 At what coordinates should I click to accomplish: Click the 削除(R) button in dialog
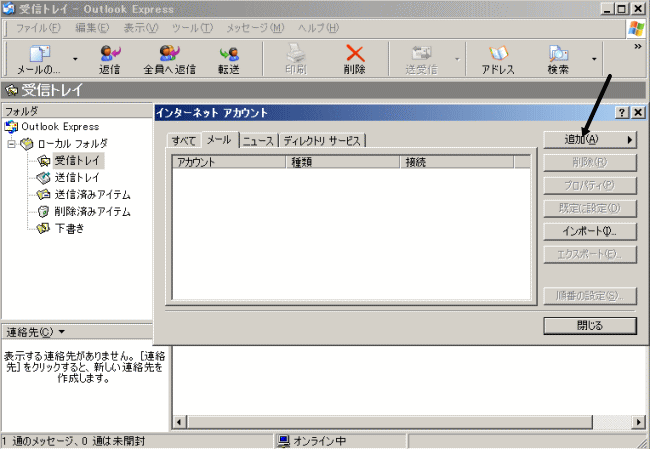point(590,162)
